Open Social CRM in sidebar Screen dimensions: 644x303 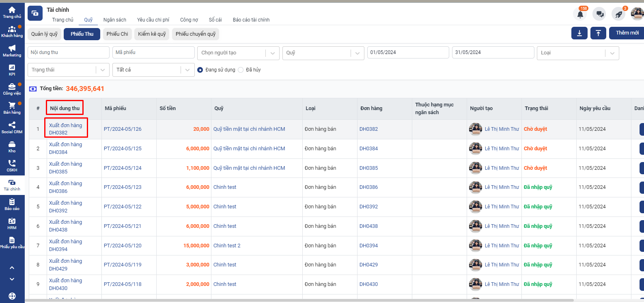(x=12, y=128)
